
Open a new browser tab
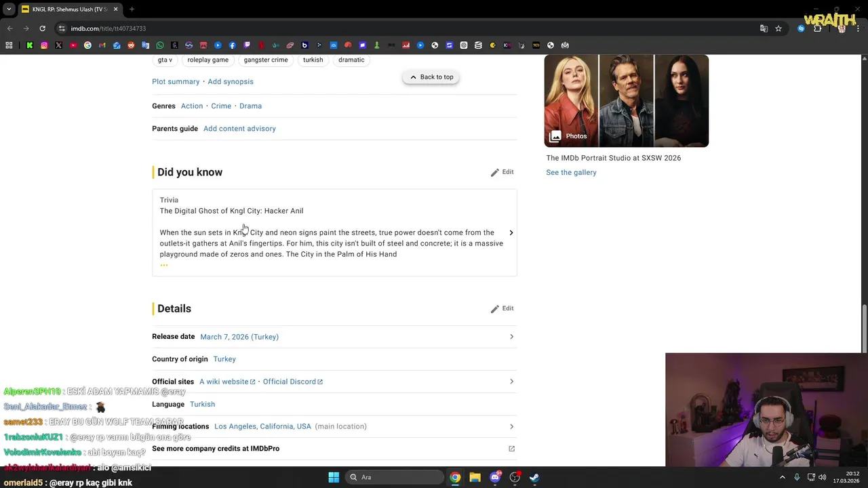click(x=132, y=9)
